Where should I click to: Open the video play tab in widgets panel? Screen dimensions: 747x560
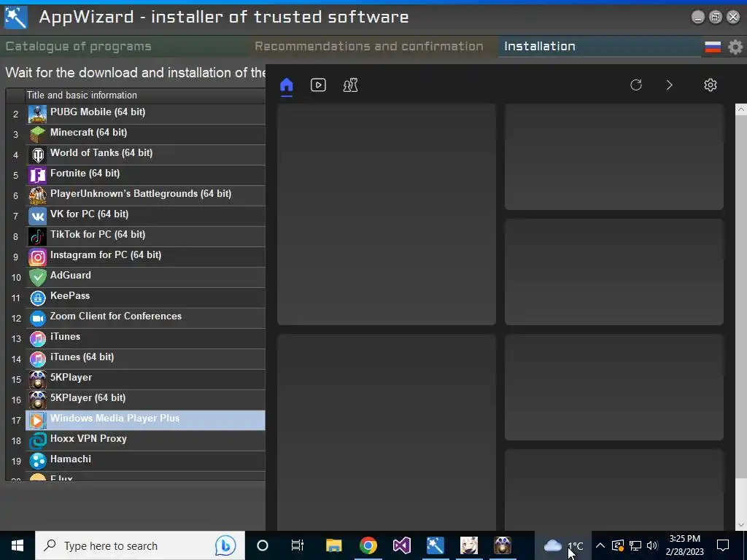pos(318,85)
